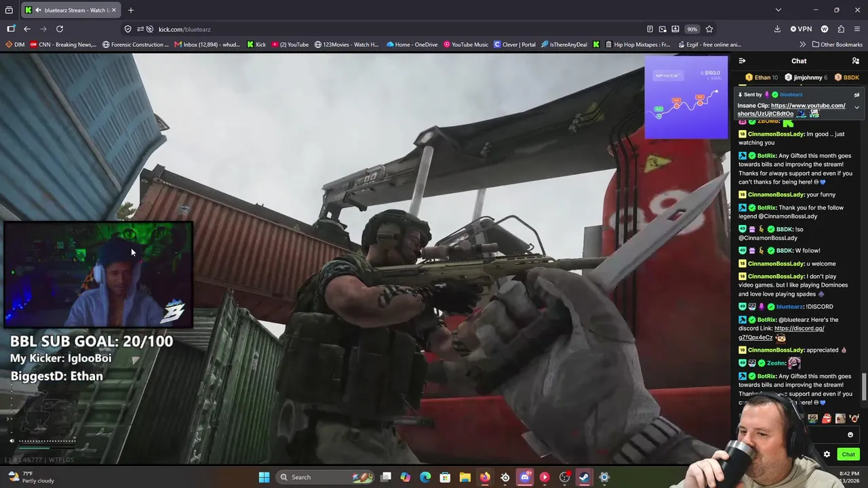Mute the bluetearz Stream browser tab
This screenshot has width=868, height=488.
click(38, 10)
